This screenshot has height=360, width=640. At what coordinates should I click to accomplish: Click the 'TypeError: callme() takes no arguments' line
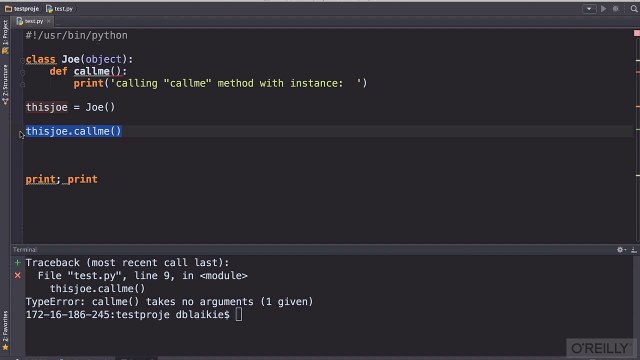pyautogui.click(x=169, y=302)
